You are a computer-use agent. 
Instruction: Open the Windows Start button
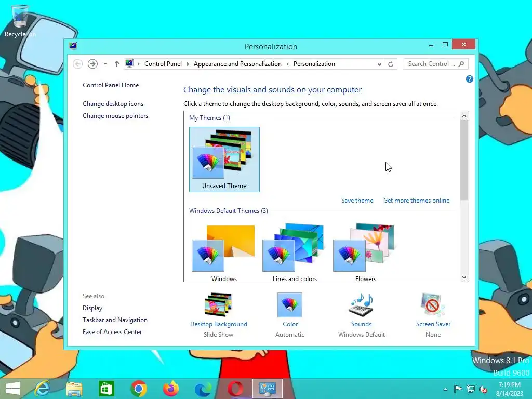pyautogui.click(x=13, y=389)
